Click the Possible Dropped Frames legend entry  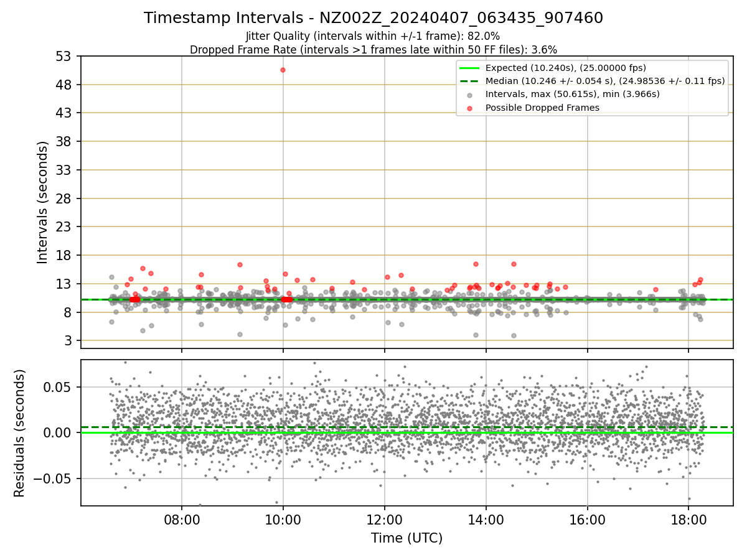pyautogui.click(x=542, y=108)
